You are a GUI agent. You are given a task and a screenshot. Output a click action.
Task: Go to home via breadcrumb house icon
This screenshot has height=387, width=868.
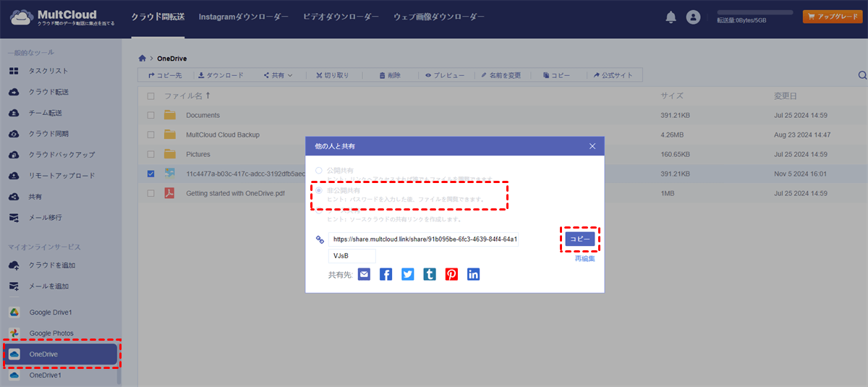coord(142,58)
